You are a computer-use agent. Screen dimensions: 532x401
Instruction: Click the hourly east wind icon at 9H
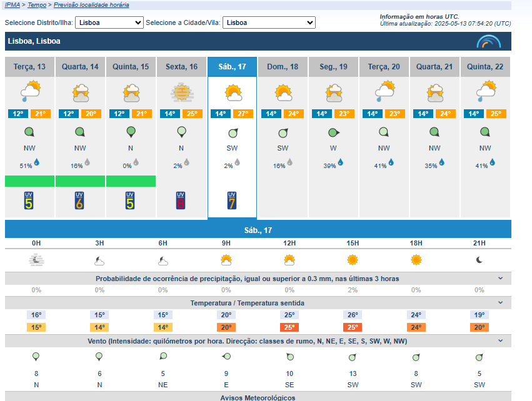tap(226, 356)
